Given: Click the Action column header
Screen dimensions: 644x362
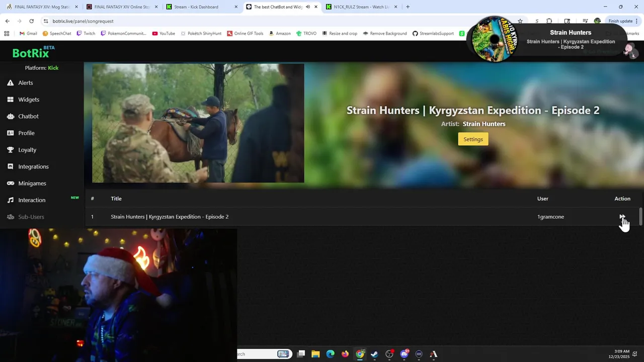Looking at the screenshot, I should [622, 199].
